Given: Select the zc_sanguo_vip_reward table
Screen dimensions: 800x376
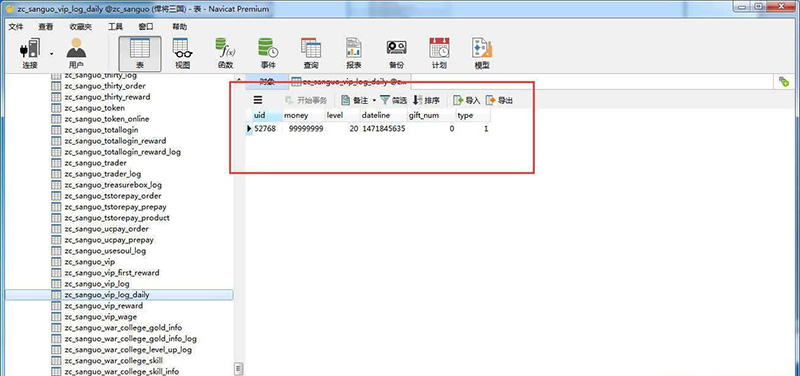Looking at the screenshot, I should pyautogui.click(x=104, y=306).
